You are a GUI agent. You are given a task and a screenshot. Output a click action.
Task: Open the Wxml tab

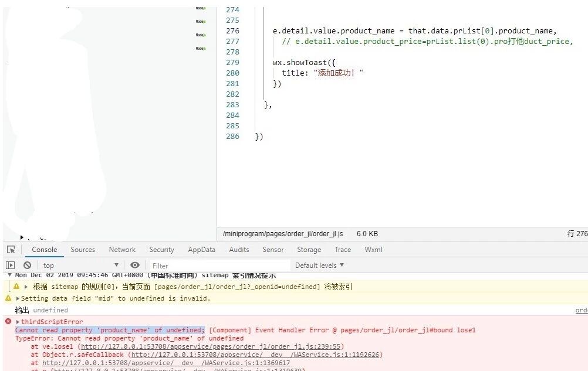[373, 250]
